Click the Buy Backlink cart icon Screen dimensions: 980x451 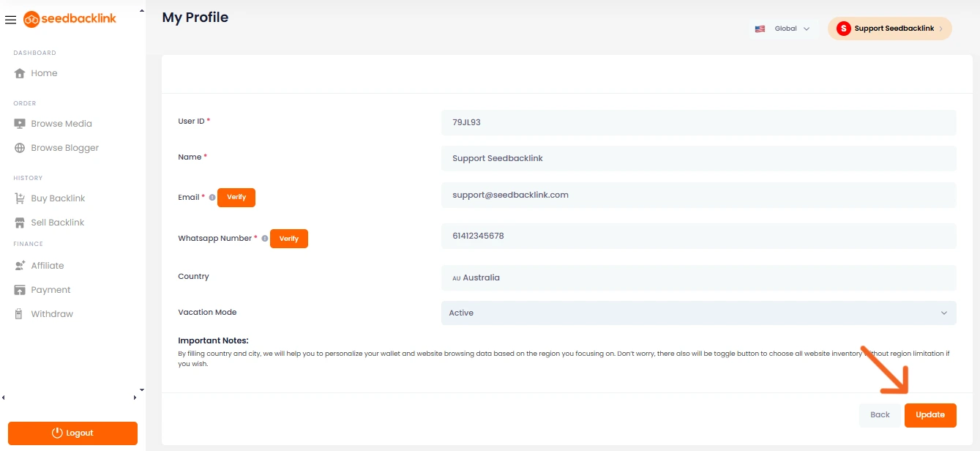tap(20, 198)
